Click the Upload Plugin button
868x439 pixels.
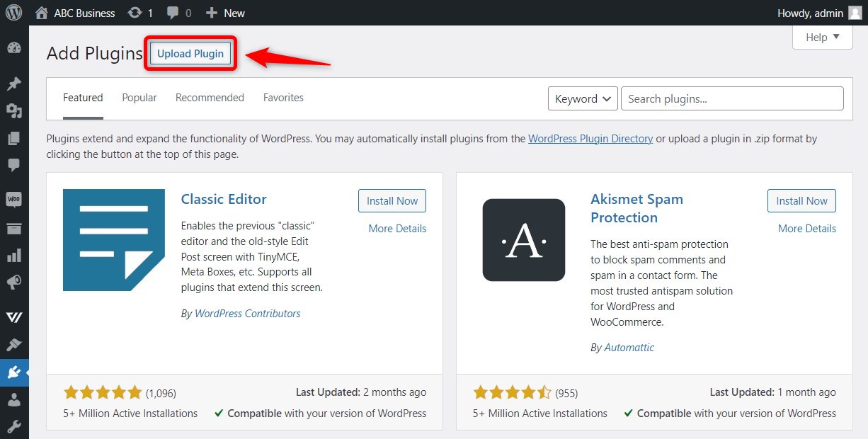(x=190, y=54)
